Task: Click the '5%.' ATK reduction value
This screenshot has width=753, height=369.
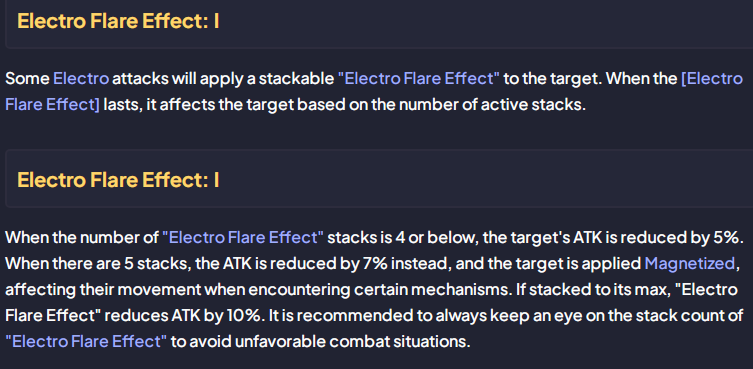Action: pos(725,237)
